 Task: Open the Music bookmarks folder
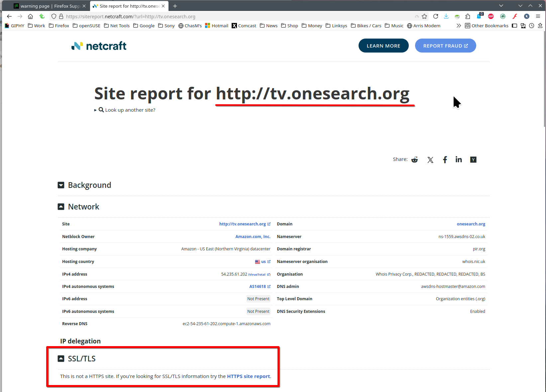pos(394,26)
